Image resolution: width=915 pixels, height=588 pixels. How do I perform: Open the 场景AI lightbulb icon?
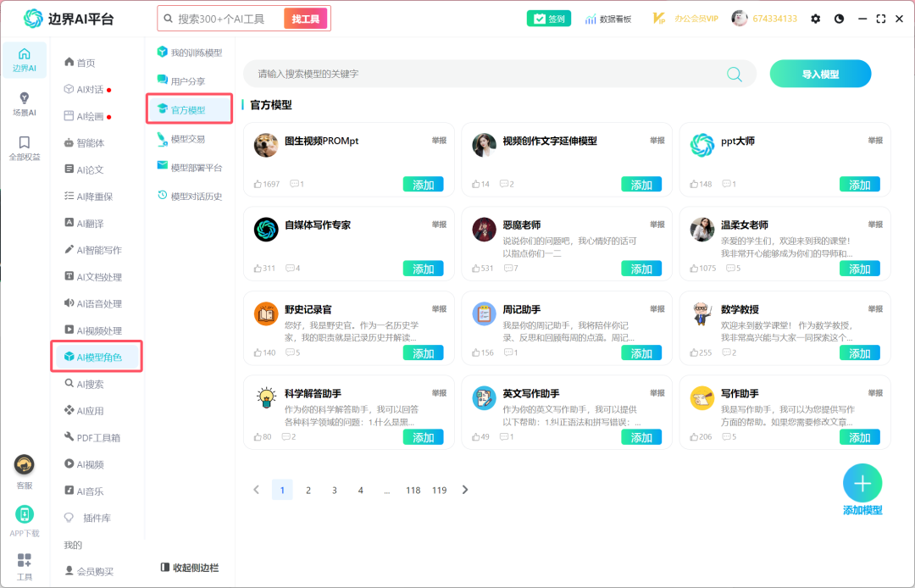point(24,98)
